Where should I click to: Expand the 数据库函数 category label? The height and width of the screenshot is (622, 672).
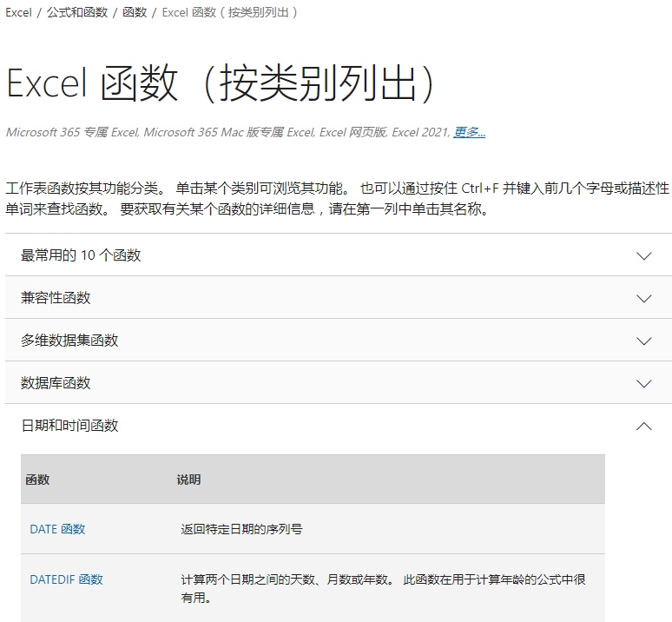coord(56,383)
